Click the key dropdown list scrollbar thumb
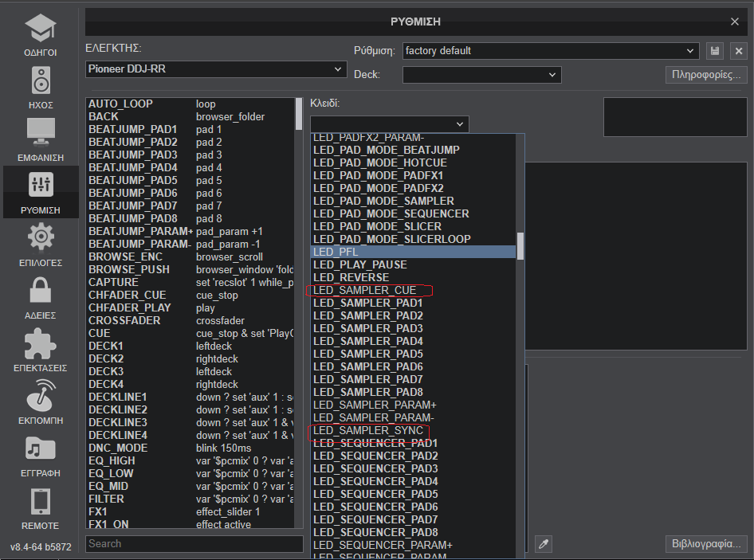754x560 pixels. [520, 245]
